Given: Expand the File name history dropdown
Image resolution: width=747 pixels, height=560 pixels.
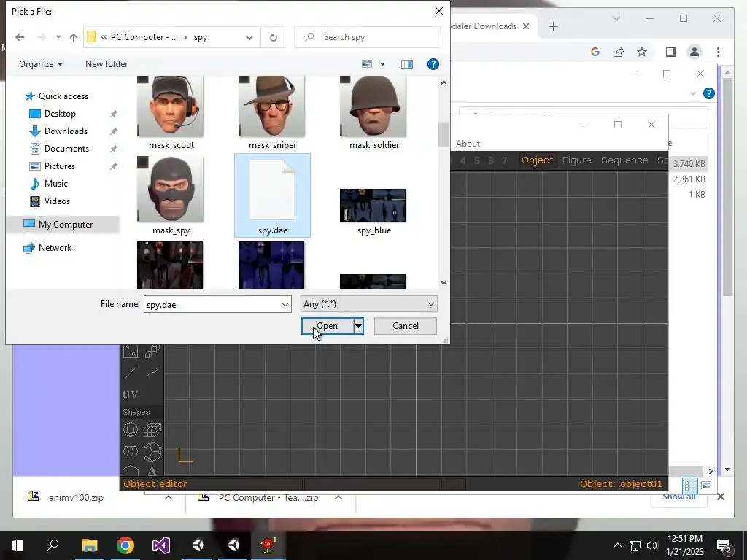Looking at the screenshot, I should [x=285, y=304].
